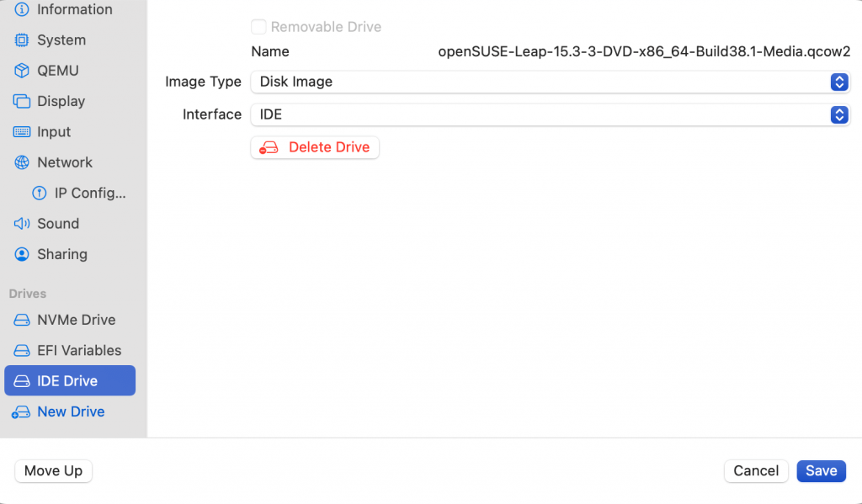
Task: Click the NVMe Drive disk icon
Action: pos(21,320)
